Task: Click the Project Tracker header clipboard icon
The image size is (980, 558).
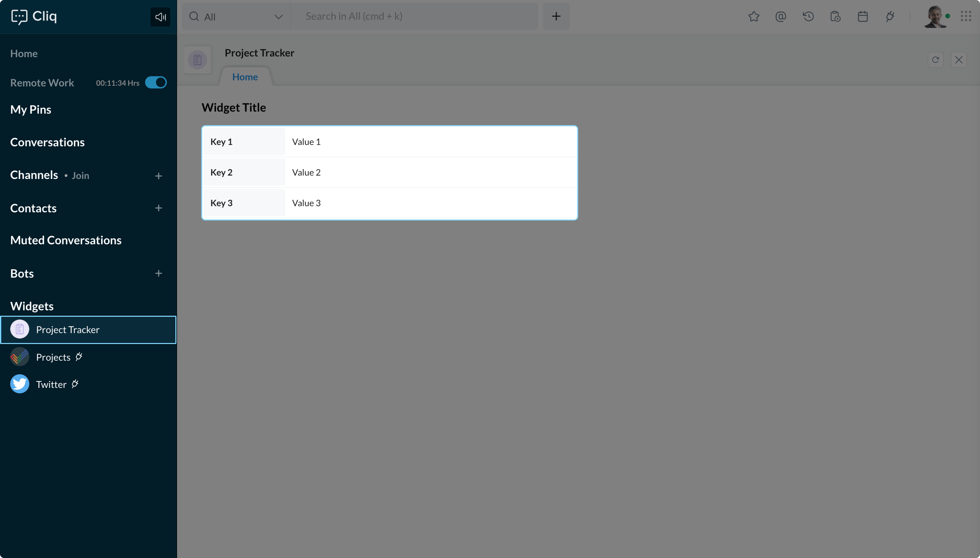Action: pyautogui.click(x=197, y=60)
